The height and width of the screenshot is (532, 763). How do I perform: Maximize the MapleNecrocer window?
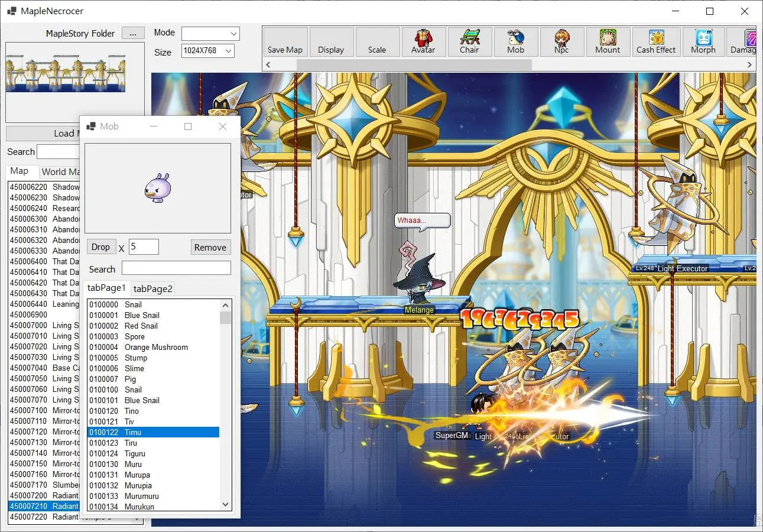tap(710, 11)
